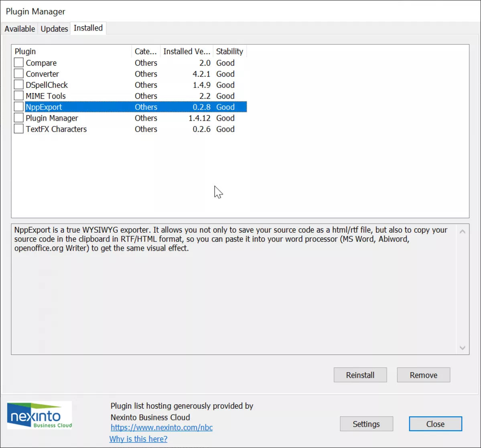The height and width of the screenshot is (448, 481).
Task: Check the Plugin Manager row checkbox
Action: (x=19, y=118)
